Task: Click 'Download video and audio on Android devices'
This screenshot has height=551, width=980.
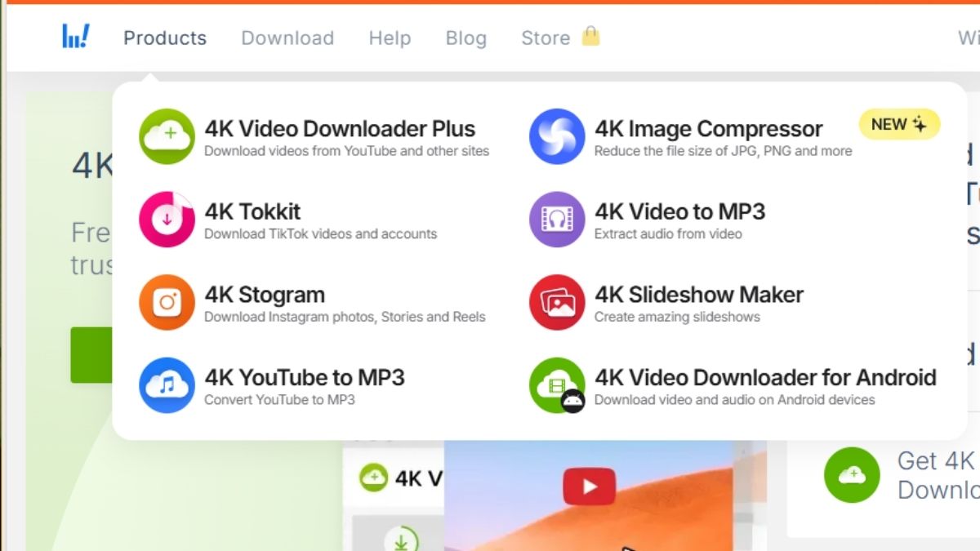Action: coord(734,400)
